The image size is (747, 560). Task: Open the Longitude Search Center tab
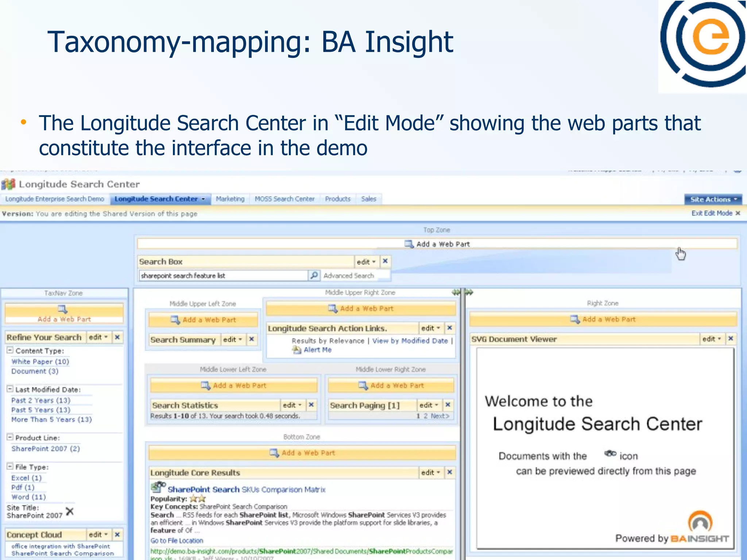coord(160,199)
